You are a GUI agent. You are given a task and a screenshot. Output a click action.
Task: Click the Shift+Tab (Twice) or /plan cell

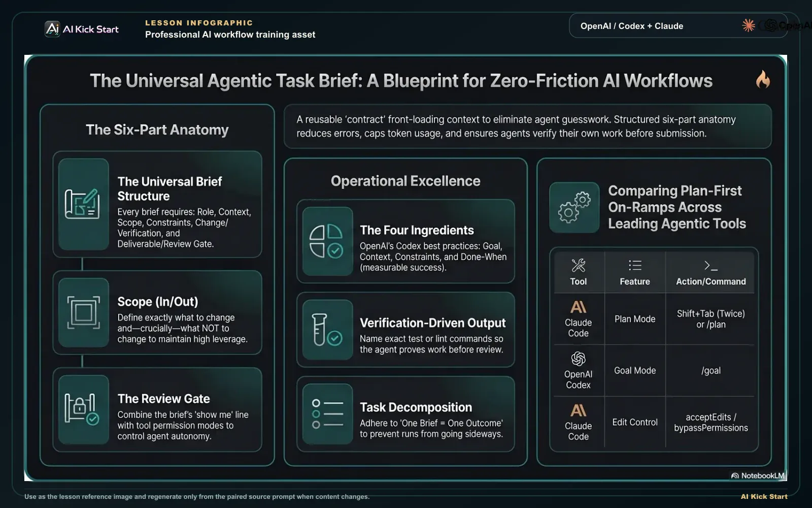click(x=710, y=319)
